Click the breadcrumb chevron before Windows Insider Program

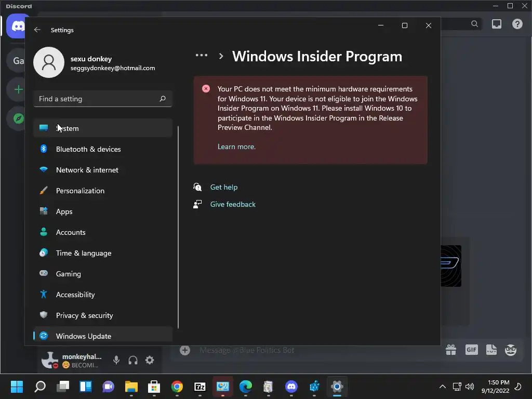tap(221, 56)
